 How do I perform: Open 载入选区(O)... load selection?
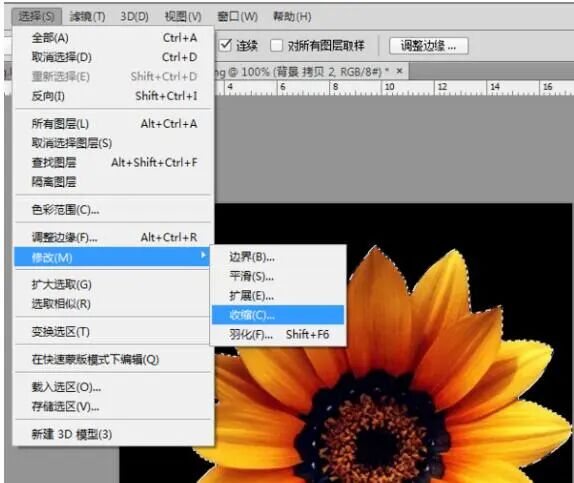(x=114, y=387)
